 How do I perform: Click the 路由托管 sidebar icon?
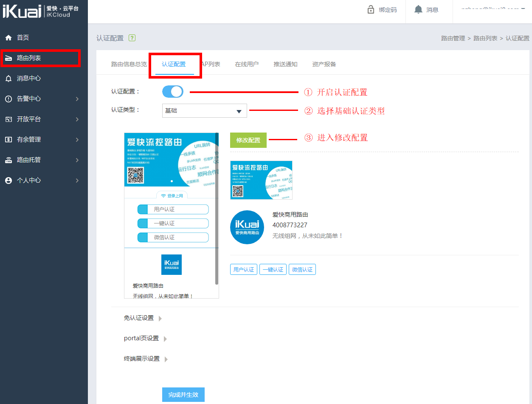8,160
